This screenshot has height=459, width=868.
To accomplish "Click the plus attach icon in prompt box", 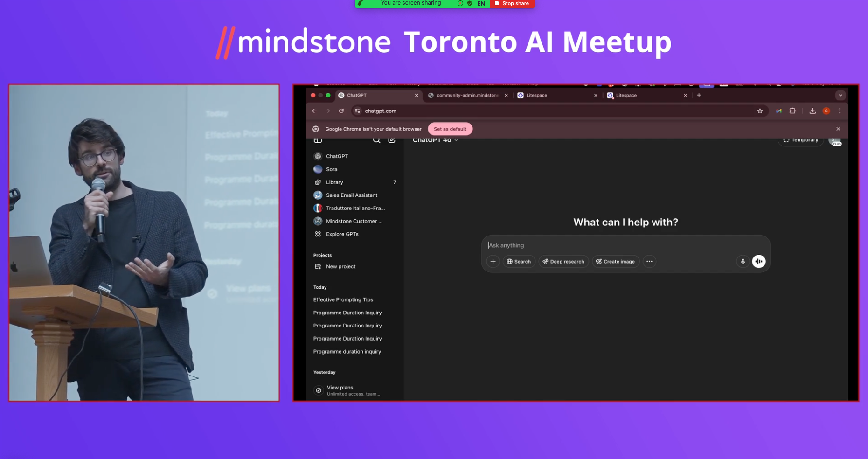I will [493, 262].
